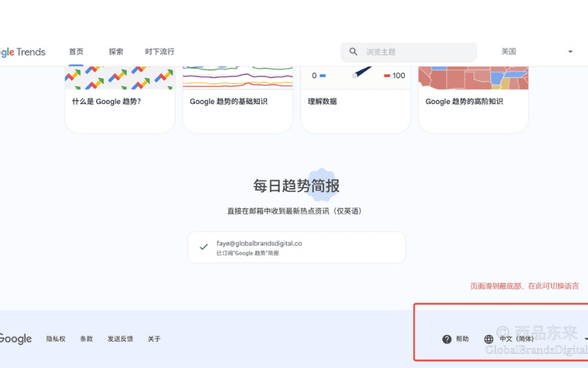Click the 帮助 link text
Viewport: 588px width, 368px height.
click(462, 339)
